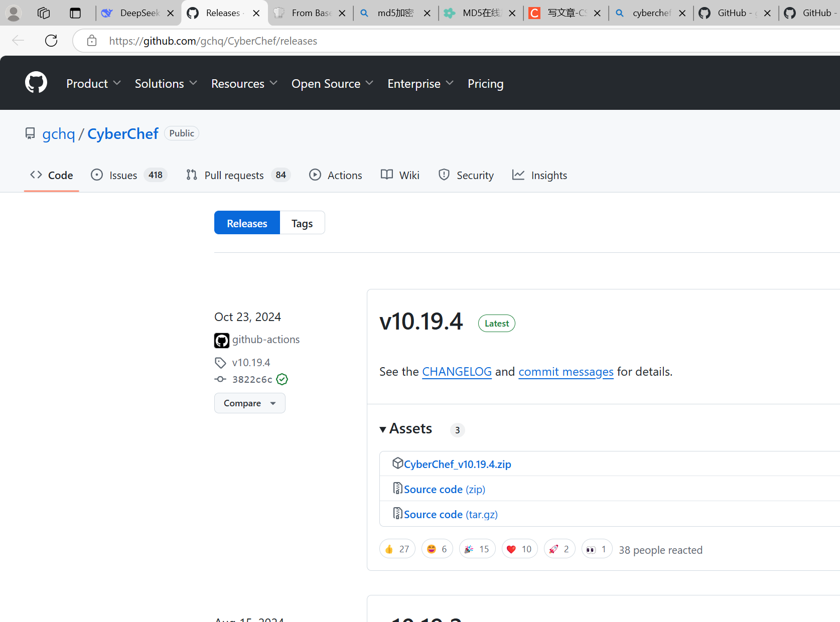Image resolution: width=840 pixels, height=622 pixels.
Task: Open the v10.19.4 release title
Action: coord(421,322)
